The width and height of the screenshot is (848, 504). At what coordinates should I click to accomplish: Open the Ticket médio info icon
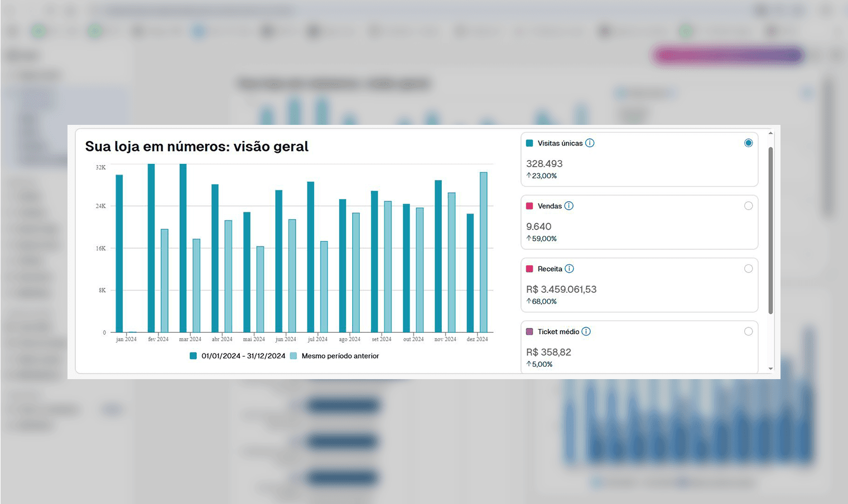click(x=586, y=332)
